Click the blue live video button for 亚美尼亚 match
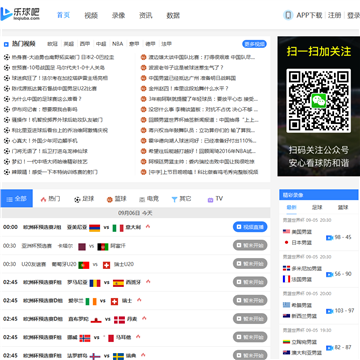Image resolution: width=360 pixels, height=360 pixels. point(250,227)
